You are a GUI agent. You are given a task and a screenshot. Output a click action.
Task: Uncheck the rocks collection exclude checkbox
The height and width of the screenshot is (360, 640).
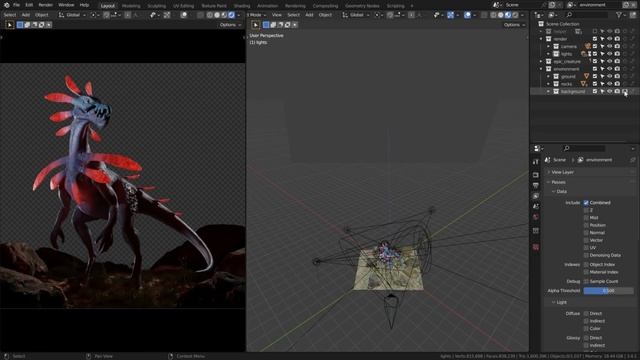click(x=595, y=84)
